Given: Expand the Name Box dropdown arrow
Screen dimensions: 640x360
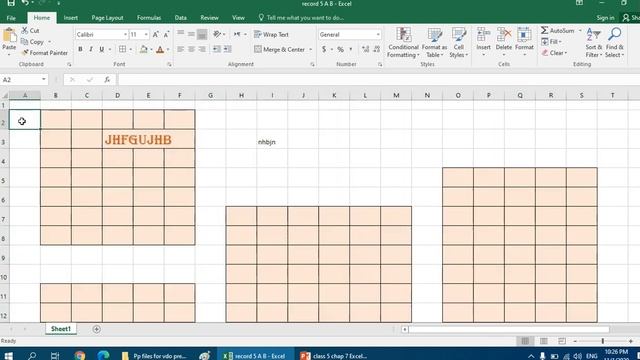Looking at the screenshot, I should click(x=44, y=79).
